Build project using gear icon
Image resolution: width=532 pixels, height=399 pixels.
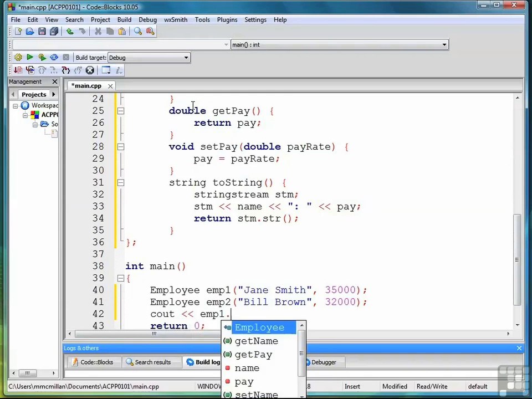(x=18, y=57)
